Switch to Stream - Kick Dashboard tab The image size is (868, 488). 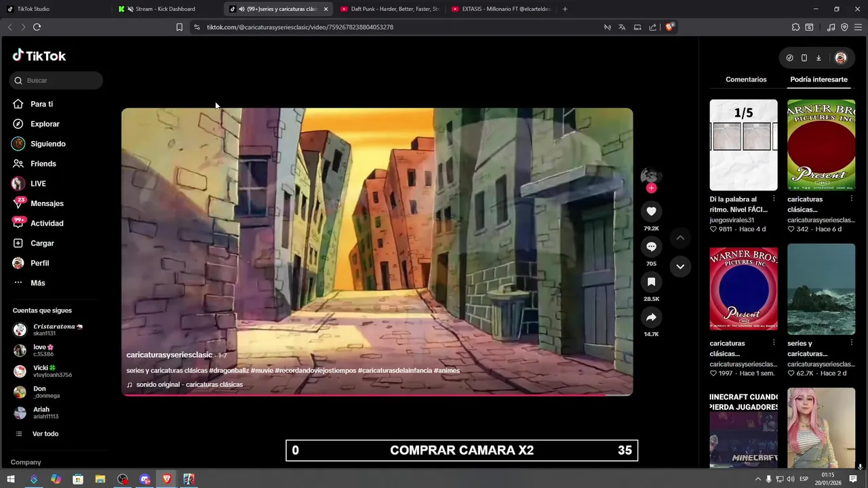click(165, 9)
